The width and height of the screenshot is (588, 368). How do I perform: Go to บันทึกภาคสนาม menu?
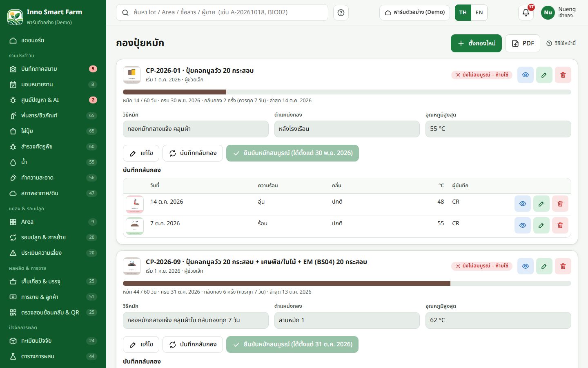tap(53, 69)
